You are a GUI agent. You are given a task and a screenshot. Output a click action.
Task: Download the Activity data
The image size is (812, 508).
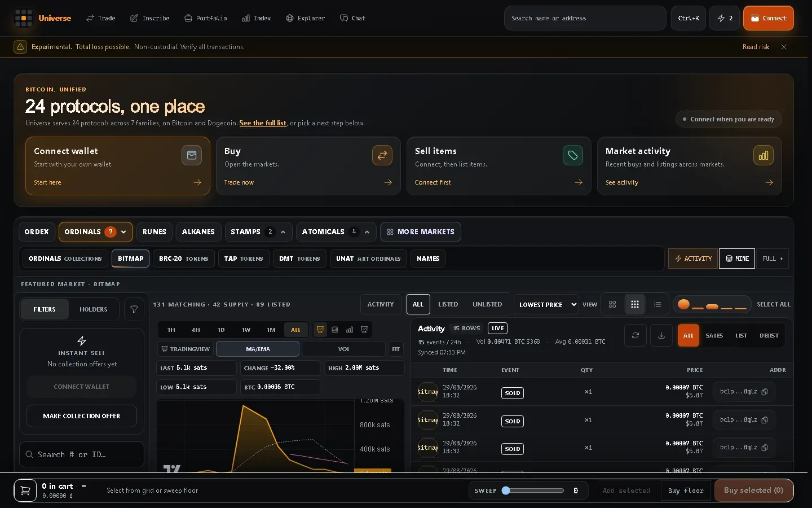pos(661,335)
